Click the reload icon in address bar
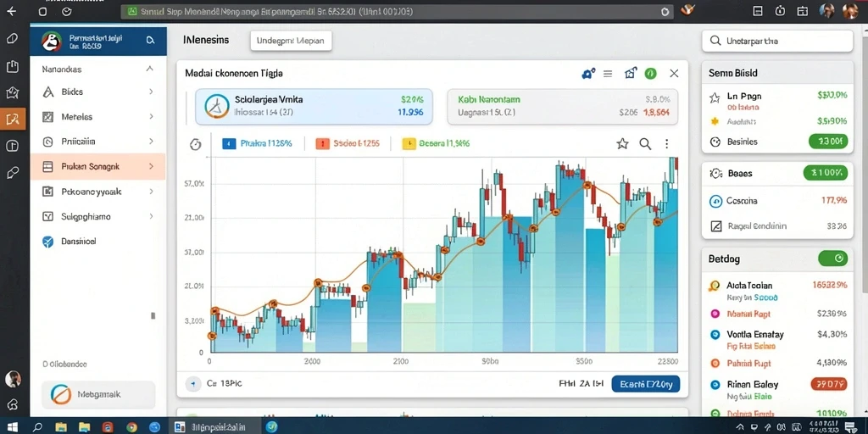Viewport: 868px width, 434px height. pos(665,11)
